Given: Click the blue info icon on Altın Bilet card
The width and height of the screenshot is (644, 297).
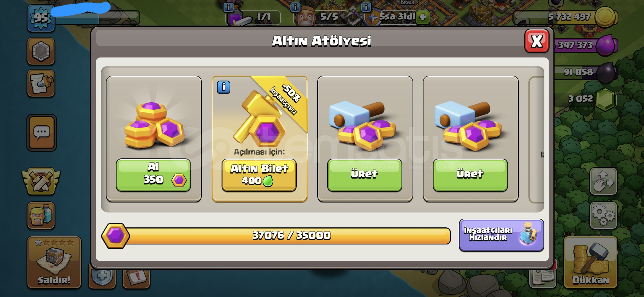Looking at the screenshot, I should [223, 87].
